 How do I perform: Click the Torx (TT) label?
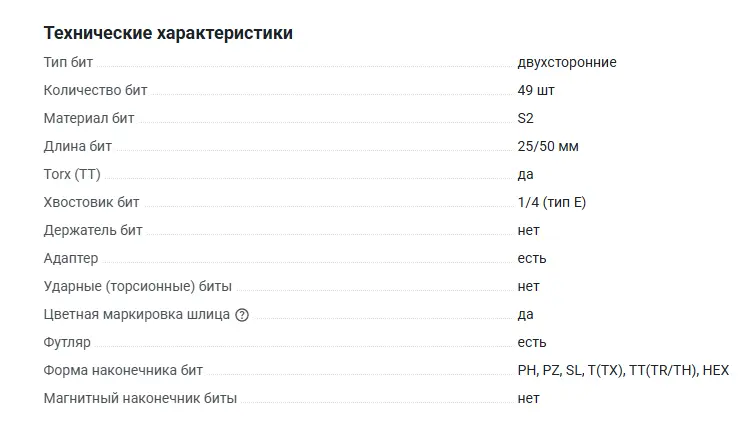pos(72,174)
